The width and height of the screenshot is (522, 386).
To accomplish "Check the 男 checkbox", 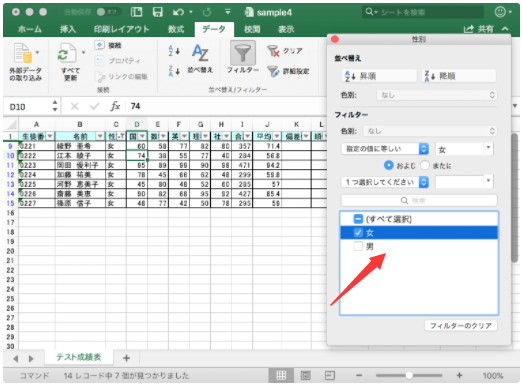I will pos(358,246).
